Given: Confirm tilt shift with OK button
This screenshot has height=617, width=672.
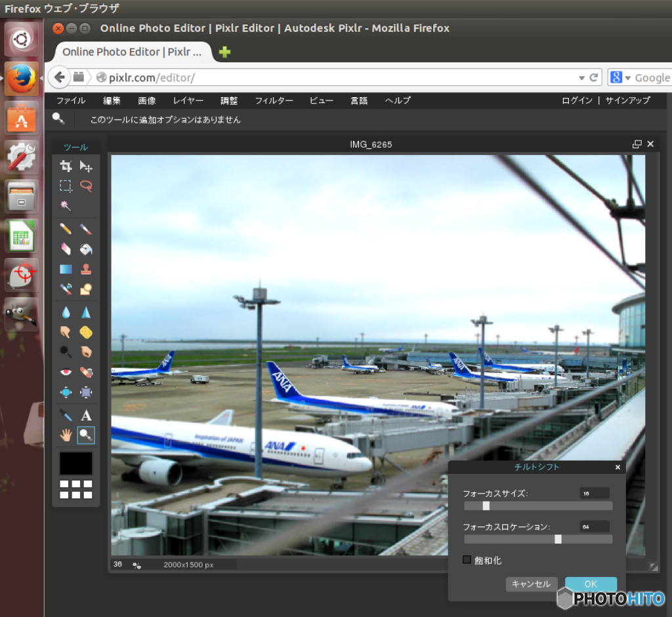Looking at the screenshot, I should click(x=591, y=584).
